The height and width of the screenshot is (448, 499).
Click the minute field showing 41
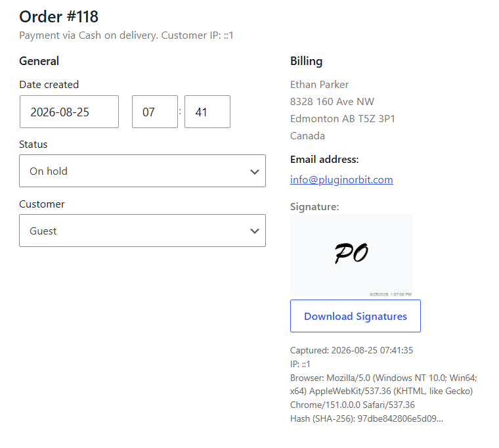coord(207,112)
